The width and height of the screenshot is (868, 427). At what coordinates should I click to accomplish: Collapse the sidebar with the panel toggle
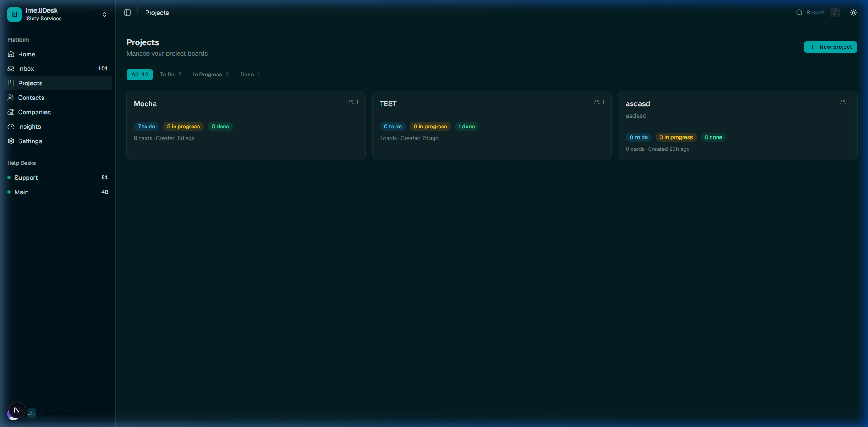pos(127,13)
